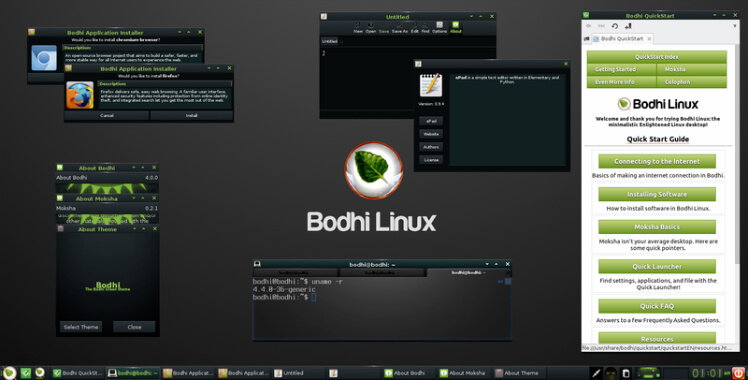Switch to bodhi@bodhi terminal taskbar entry

pyautogui.click(x=133, y=373)
